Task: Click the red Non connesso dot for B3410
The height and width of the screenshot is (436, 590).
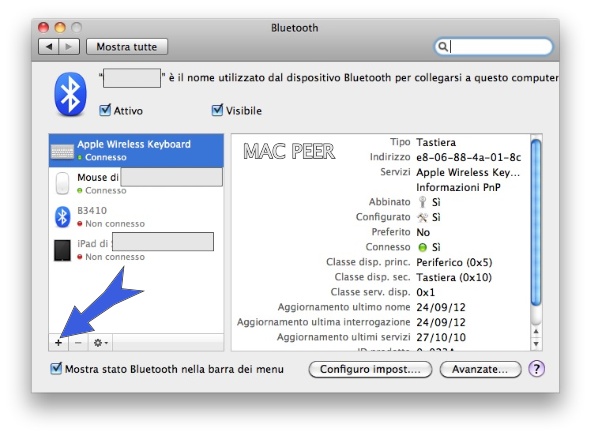Action: pyautogui.click(x=80, y=224)
